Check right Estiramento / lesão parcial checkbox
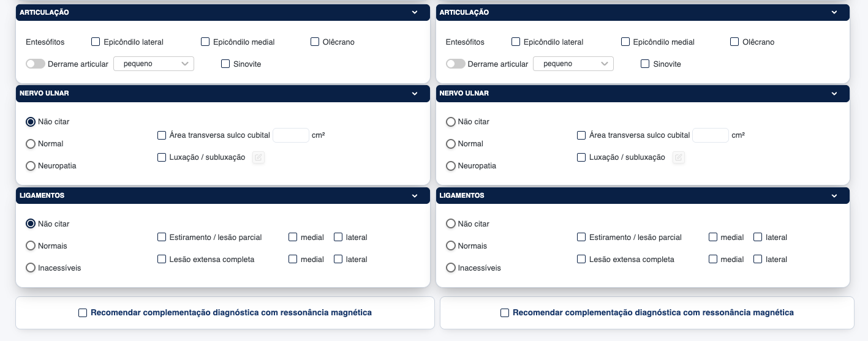868x341 pixels. [x=581, y=237]
